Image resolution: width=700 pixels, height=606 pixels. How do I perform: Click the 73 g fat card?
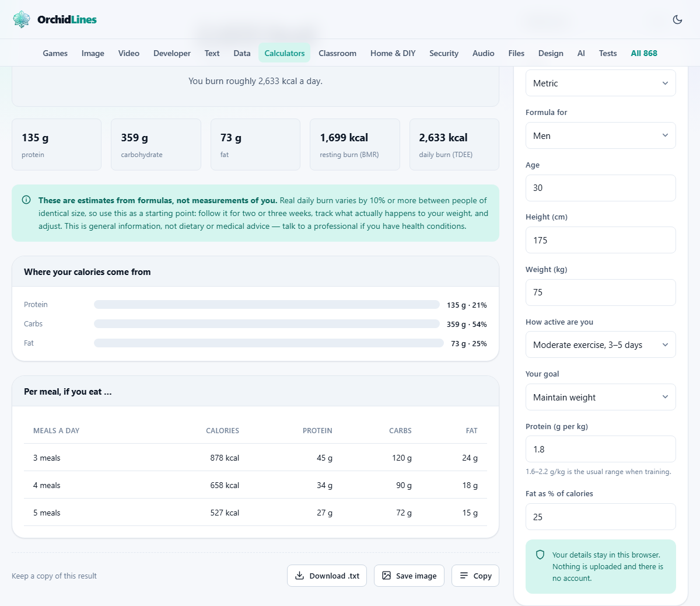pos(256,145)
